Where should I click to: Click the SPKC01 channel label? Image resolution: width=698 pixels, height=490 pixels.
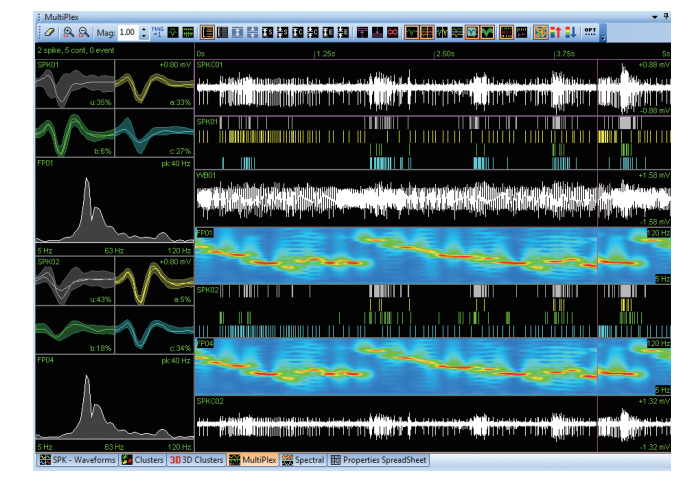(210, 65)
